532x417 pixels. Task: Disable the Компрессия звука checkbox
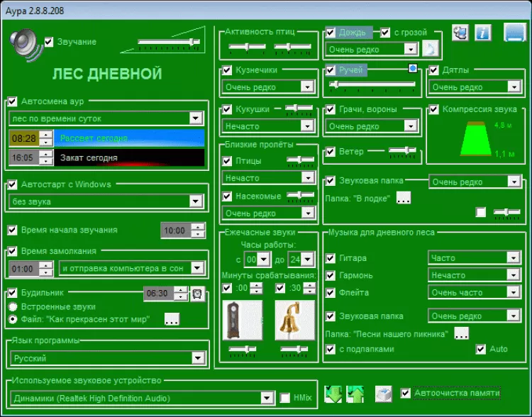434,109
